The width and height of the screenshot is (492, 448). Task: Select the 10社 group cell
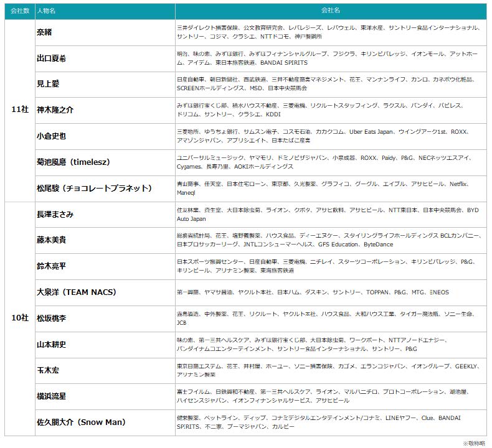(19, 318)
